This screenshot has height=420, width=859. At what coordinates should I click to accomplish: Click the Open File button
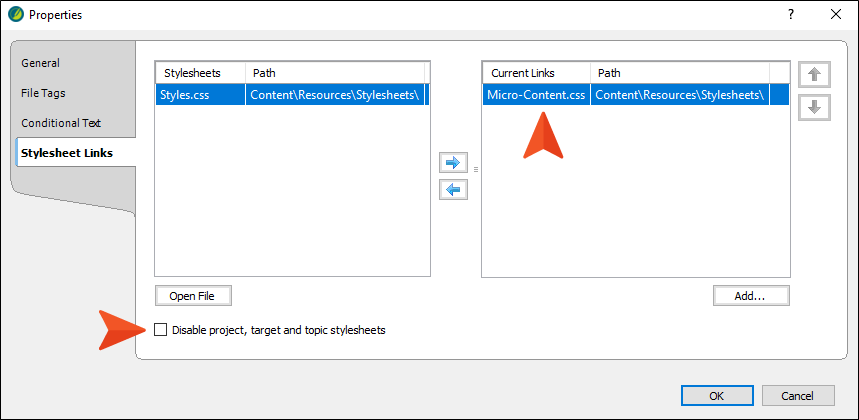pyautogui.click(x=193, y=296)
